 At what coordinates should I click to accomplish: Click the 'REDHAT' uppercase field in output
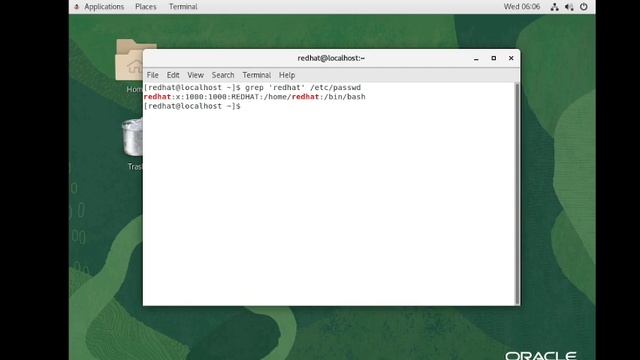click(245, 97)
